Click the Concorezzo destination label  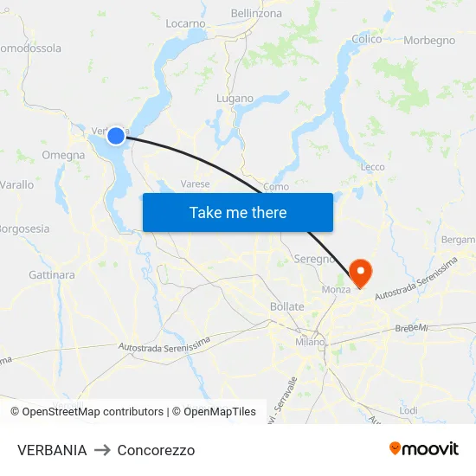pyautogui.click(x=156, y=450)
